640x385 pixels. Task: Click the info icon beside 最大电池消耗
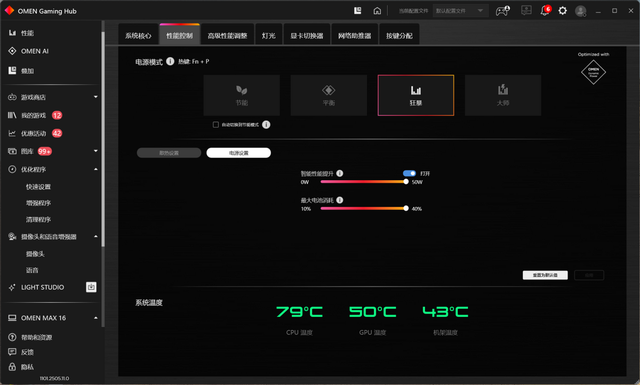point(340,200)
